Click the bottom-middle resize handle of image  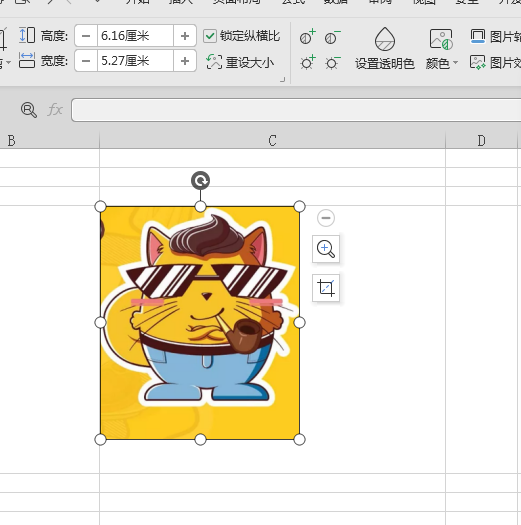200,439
